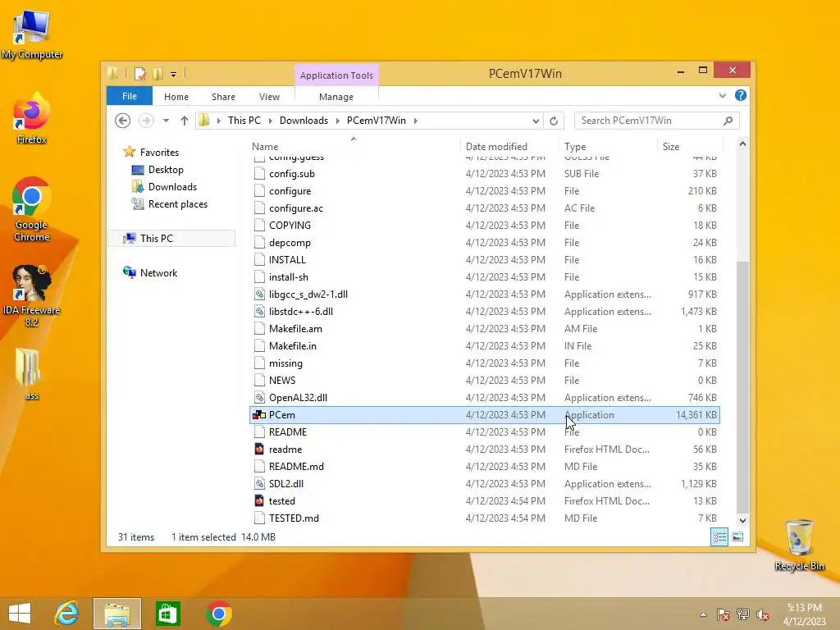The width and height of the screenshot is (840, 630).
Task: Open the Recycle Bin icon
Action: click(x=799, y=545)
